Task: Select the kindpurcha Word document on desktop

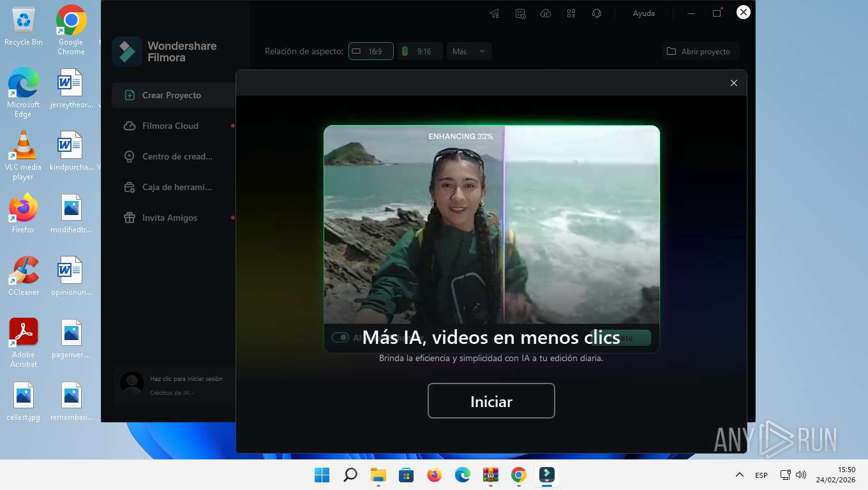Action: pos(71,151)
